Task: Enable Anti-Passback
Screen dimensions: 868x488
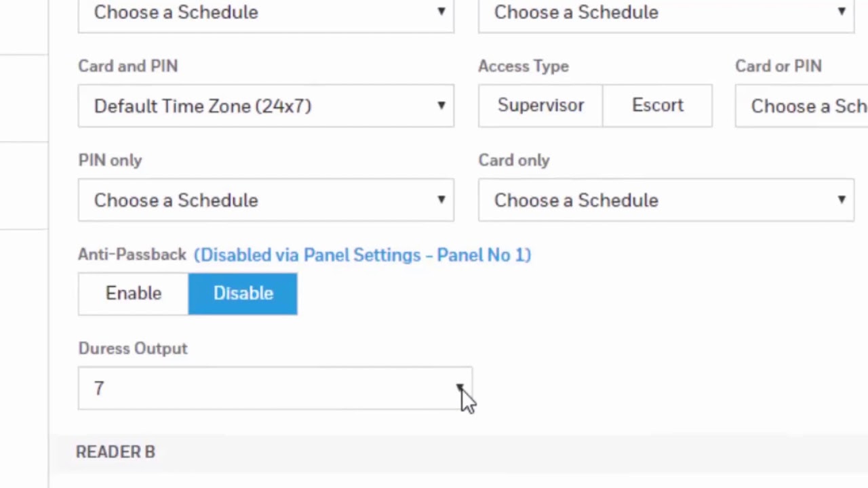Action: (x=133, y=293)
